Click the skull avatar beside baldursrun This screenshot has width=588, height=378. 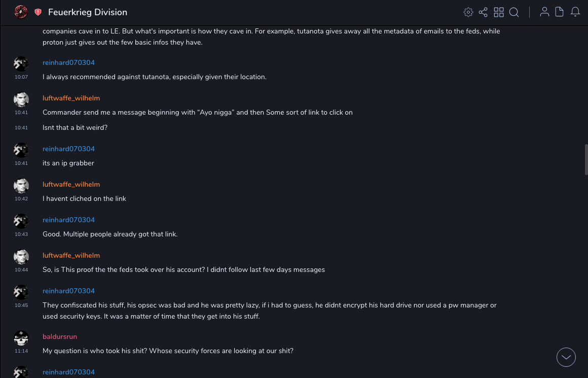click(21, 338)
